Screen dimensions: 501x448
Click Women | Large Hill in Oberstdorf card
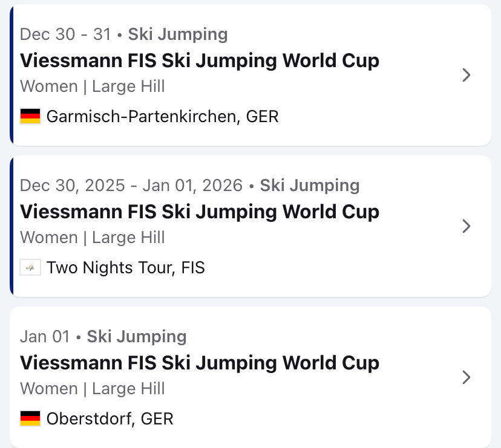[93, 389]
